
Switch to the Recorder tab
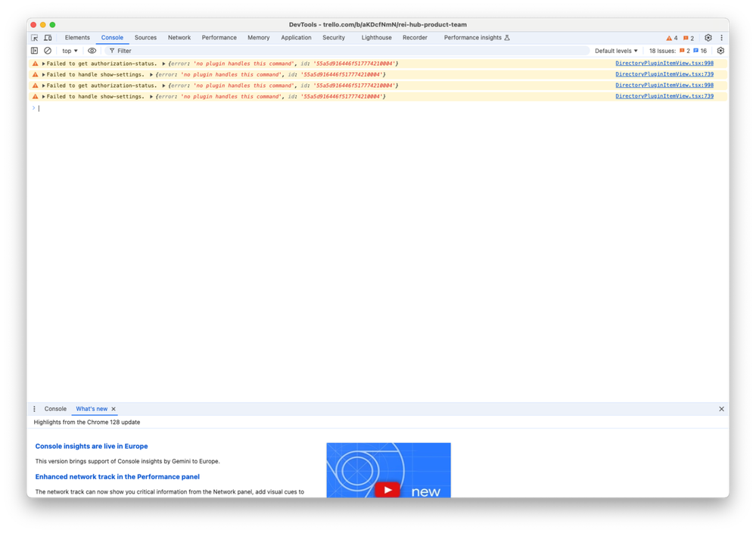coord(415,38)
